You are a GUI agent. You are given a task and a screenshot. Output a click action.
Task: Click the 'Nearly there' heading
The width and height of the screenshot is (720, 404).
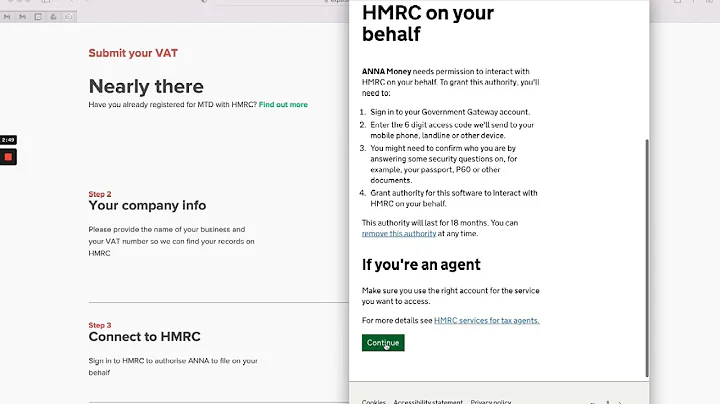[146, 86]
